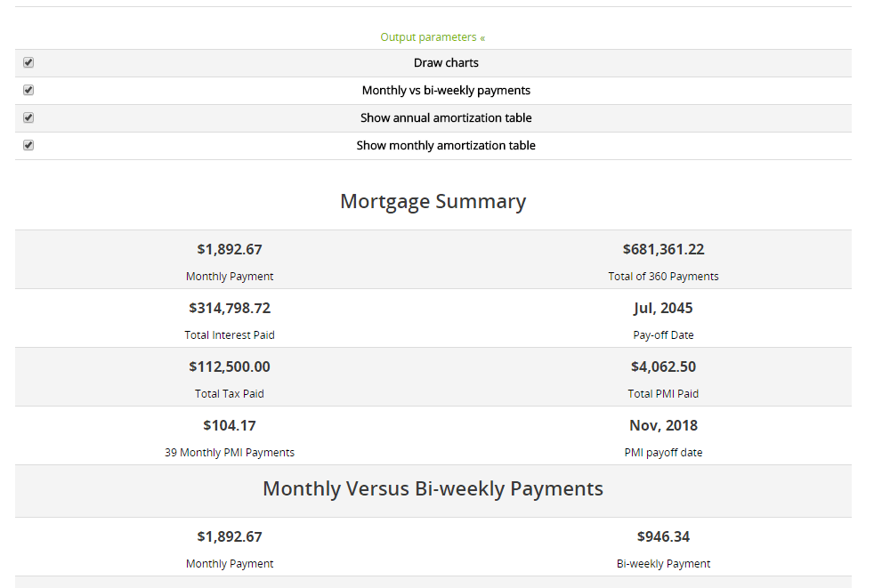Click the Draw charts label text
The width and height of the screenshot is (890, 588).
[x=446, y=63]
